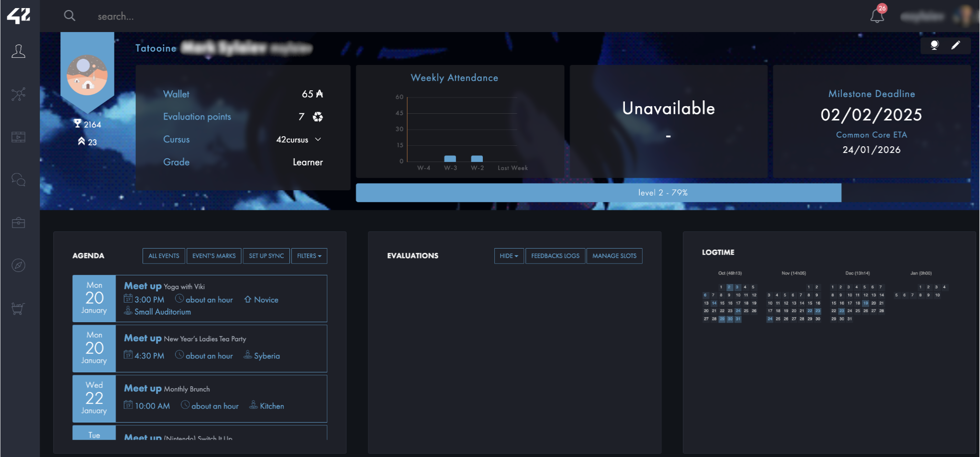
Task: Expand the 42cursus dropdown
Action: [299, 140]
